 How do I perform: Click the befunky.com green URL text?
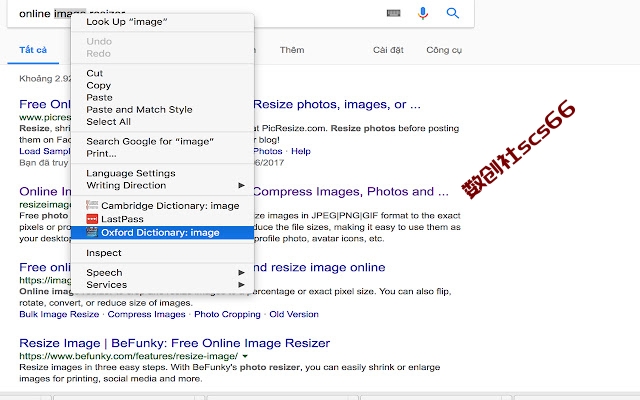(129, 356)
